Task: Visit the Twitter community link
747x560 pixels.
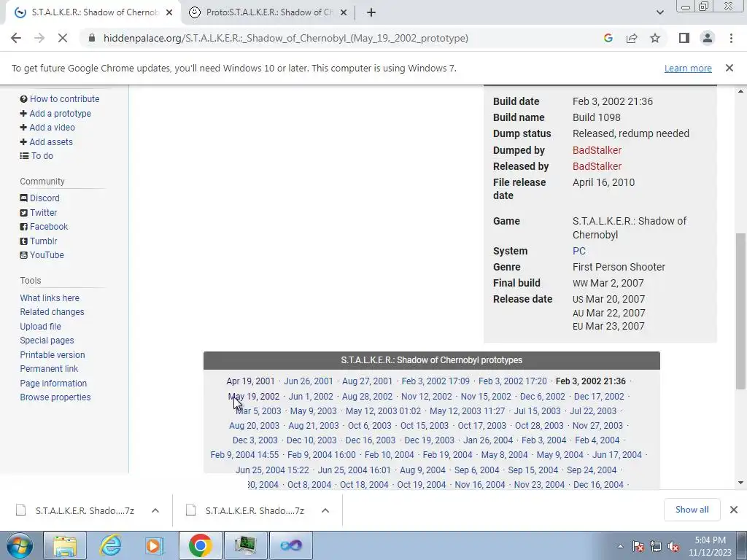Action: click(x=43, y=213)
